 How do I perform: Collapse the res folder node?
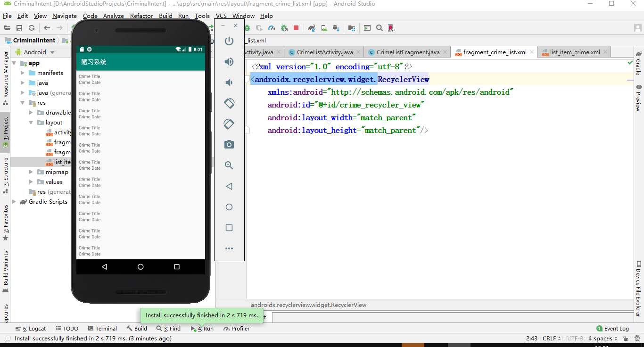coord(23,103)
